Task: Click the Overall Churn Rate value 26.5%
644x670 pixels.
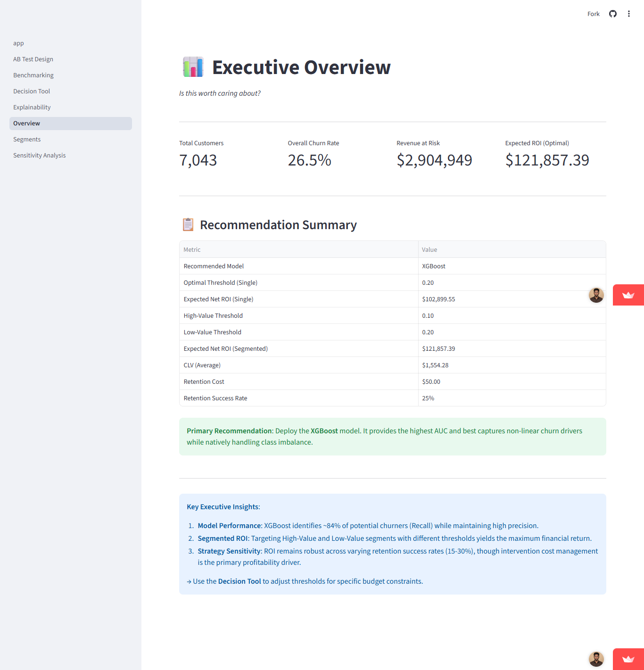Action: point(310,160)
